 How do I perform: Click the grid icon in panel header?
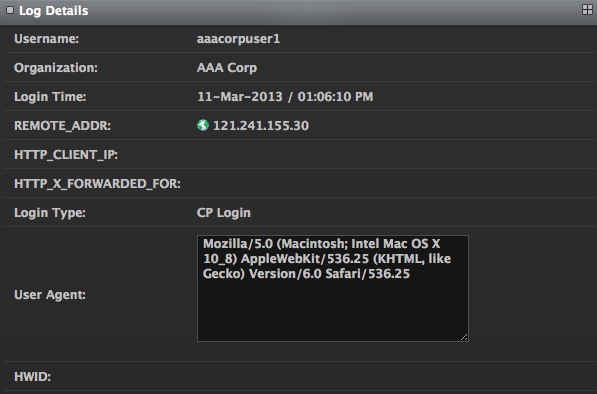point(587,10)
